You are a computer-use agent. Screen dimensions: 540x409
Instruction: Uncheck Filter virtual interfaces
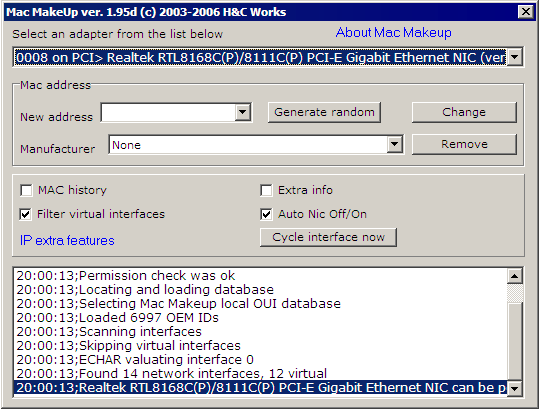click(x=26, y=214)
